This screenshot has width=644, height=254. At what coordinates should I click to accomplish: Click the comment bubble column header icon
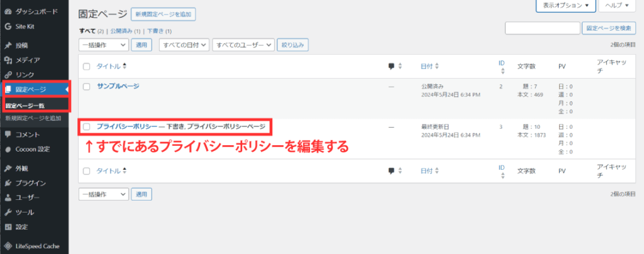point(392,66)
